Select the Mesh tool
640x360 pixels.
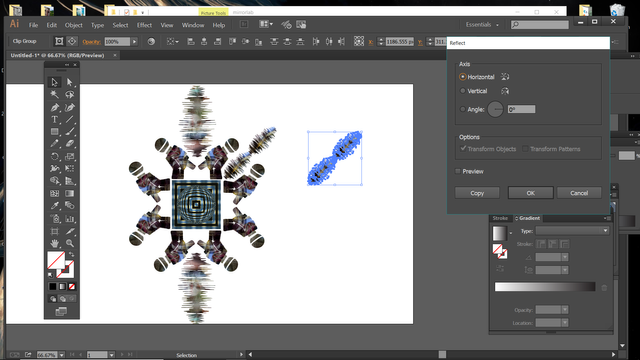(x=54, y=193)
